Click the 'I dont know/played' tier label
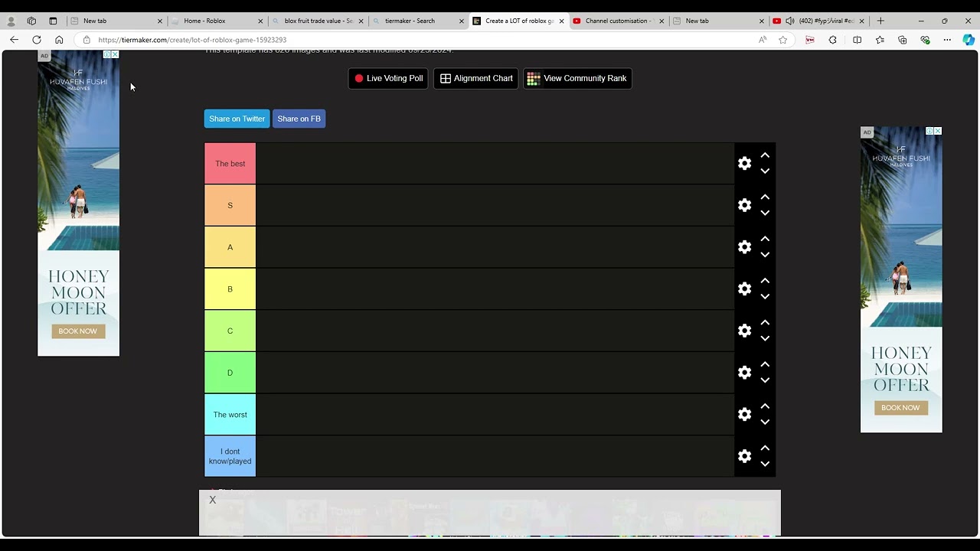This screenshot has width=980, height=551. click(230, 456)
